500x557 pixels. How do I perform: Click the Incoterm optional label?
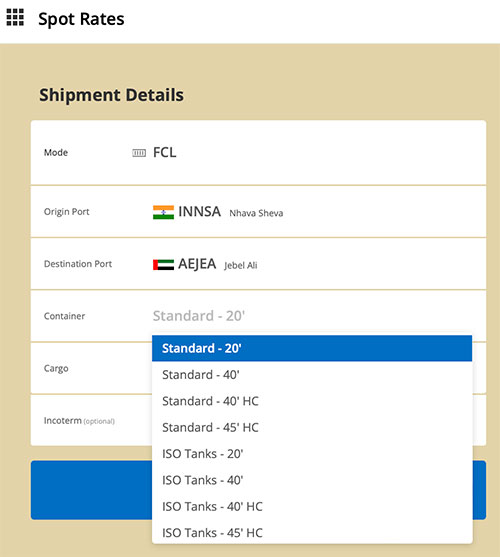click(x=79, y=421)
